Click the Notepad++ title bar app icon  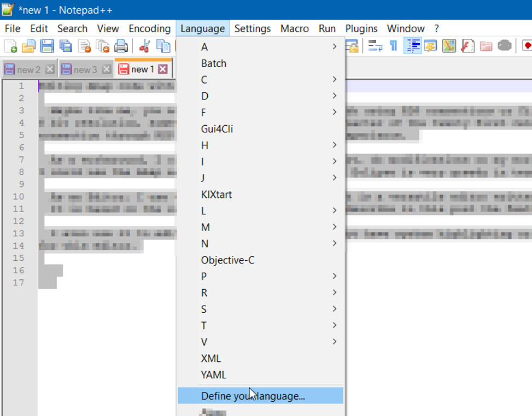pyautogui.click(x=8, y=9)
